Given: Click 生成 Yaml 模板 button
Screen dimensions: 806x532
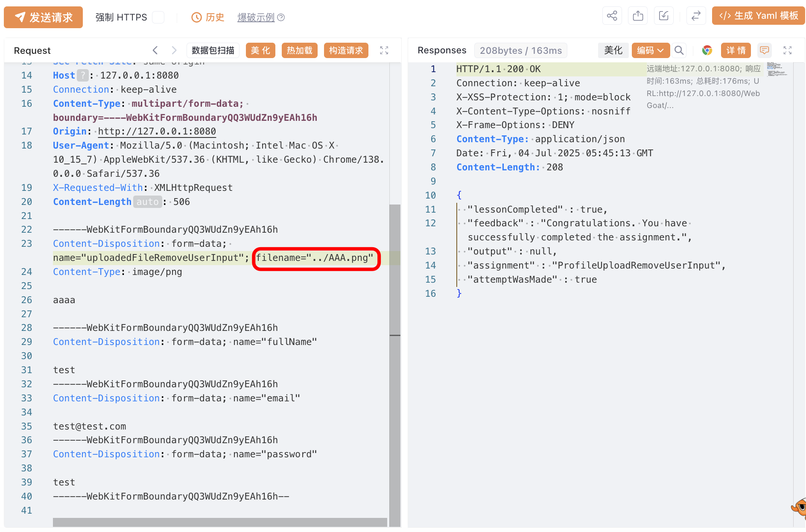Looking at the screenshot, I should click(x=758, y=16).
